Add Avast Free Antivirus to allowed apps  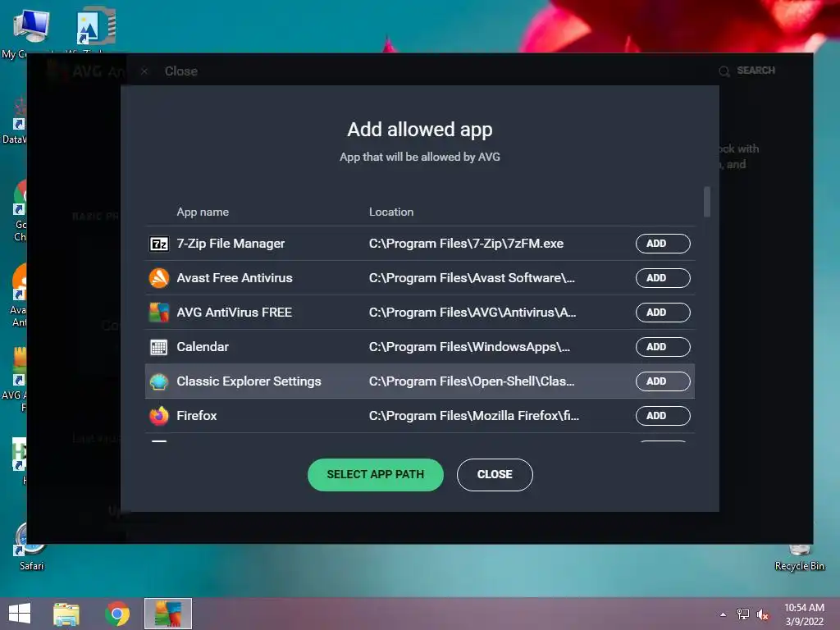coord(663,278)
